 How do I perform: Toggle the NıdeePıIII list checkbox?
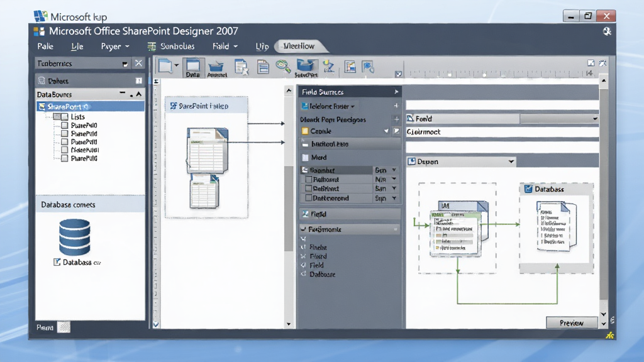pos(65,150)
